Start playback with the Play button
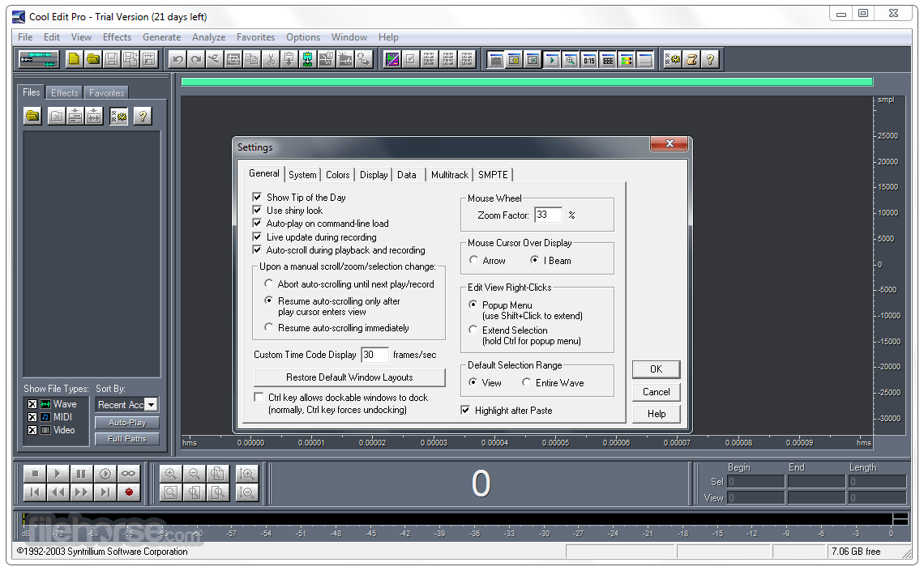 (x=58, y=474)
